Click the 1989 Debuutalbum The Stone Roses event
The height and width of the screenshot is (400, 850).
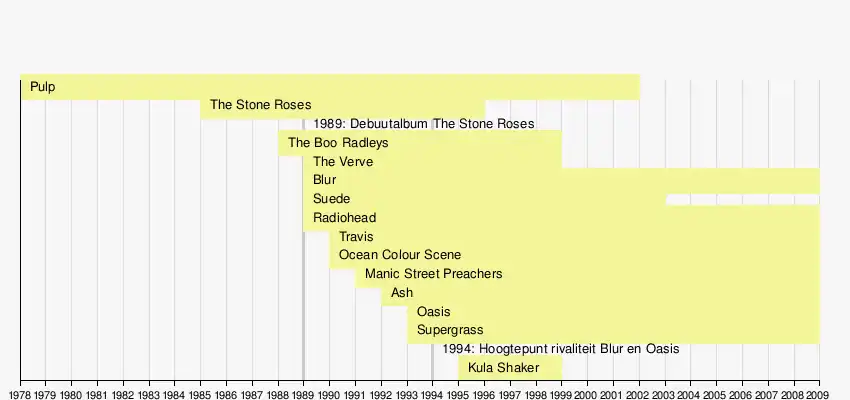tap(423, 124)
